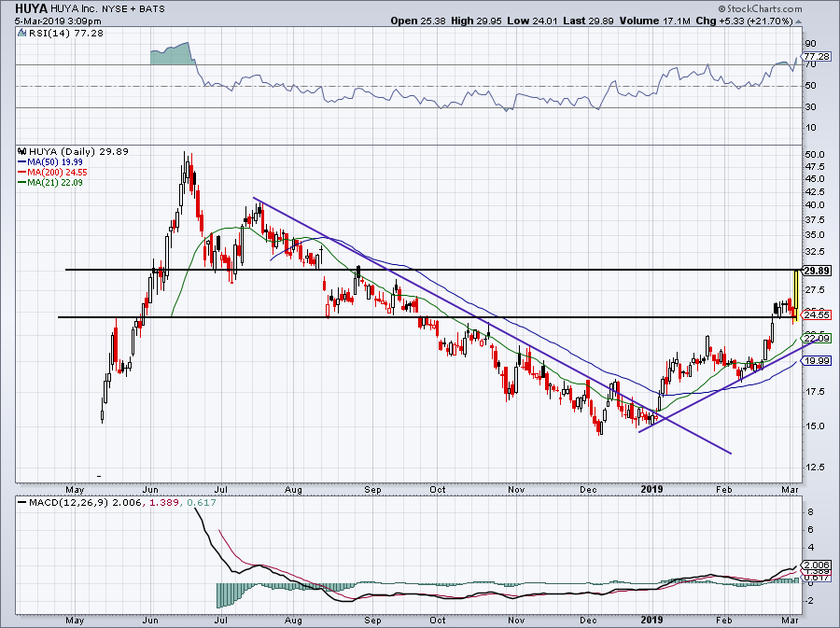Click the red 24.55 MA(200) flag on the price axis

pyautogui.click(x=818, y=314)
